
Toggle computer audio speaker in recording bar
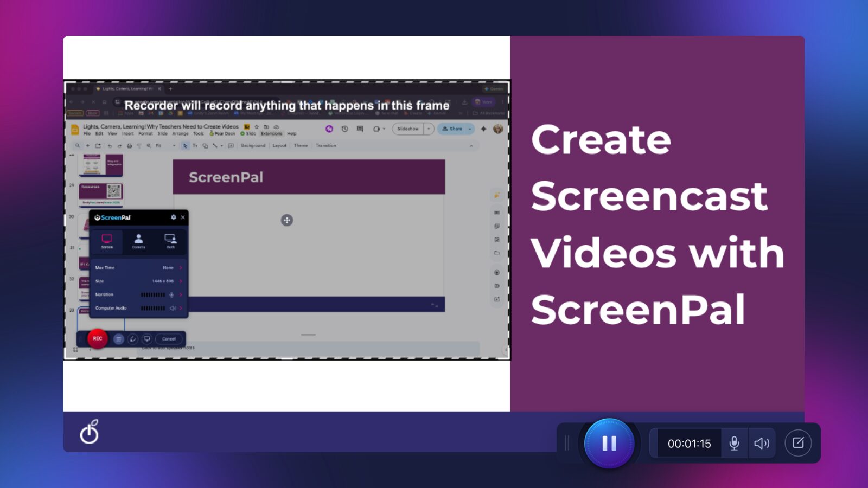point(762,444)
